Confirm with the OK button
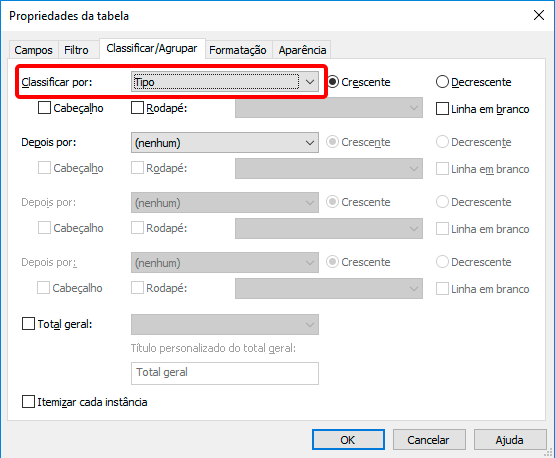 pos(348,440)
